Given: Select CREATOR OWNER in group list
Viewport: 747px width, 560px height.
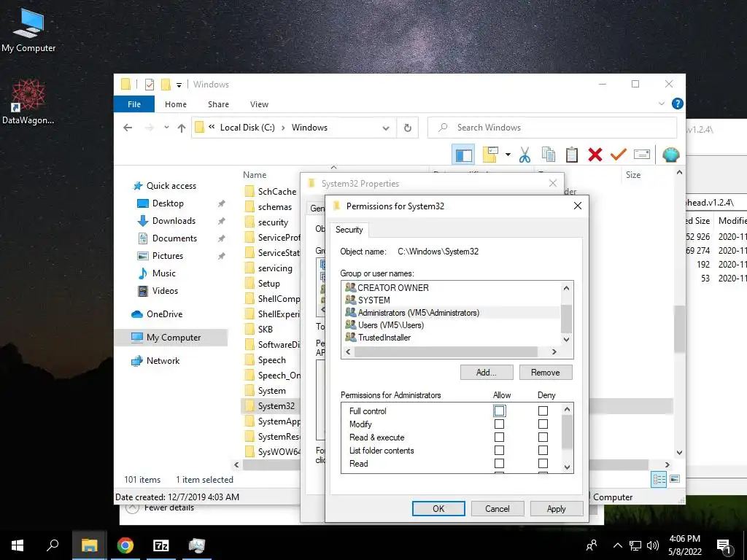Looking at the screenshot, I should (x=452, y=287).
